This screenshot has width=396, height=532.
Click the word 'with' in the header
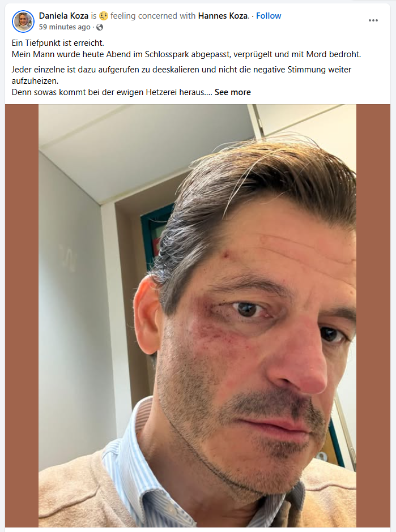(188, 16)
